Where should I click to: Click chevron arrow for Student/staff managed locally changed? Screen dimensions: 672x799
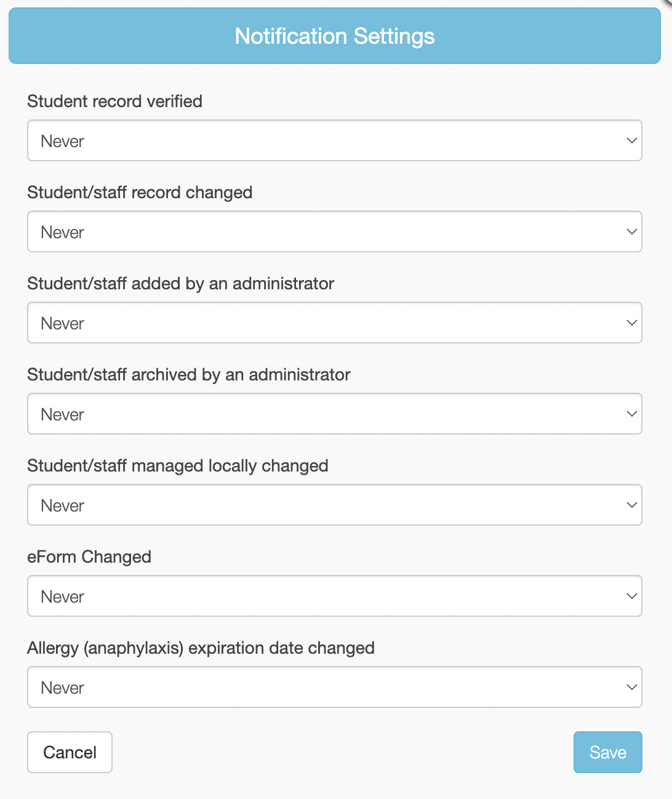point(631,505)
